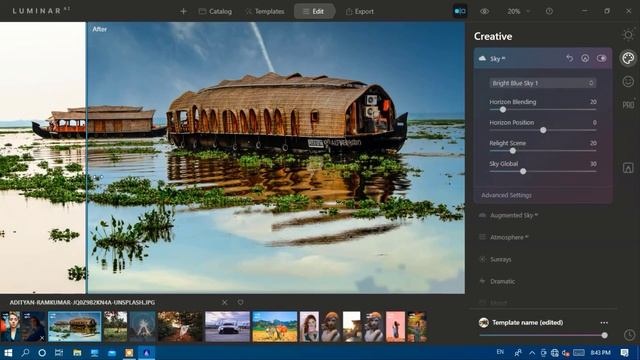Click the Luminar AI taskbar icon
This screenshot has height=360, width=640.
click(147, 353)
